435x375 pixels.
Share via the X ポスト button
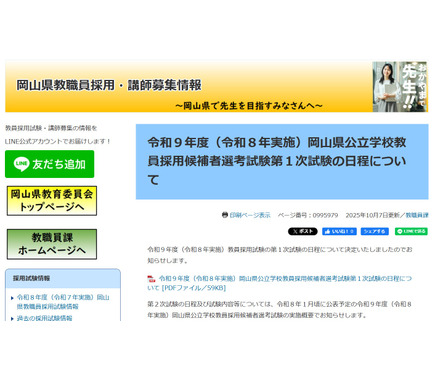tap(303, 231)
